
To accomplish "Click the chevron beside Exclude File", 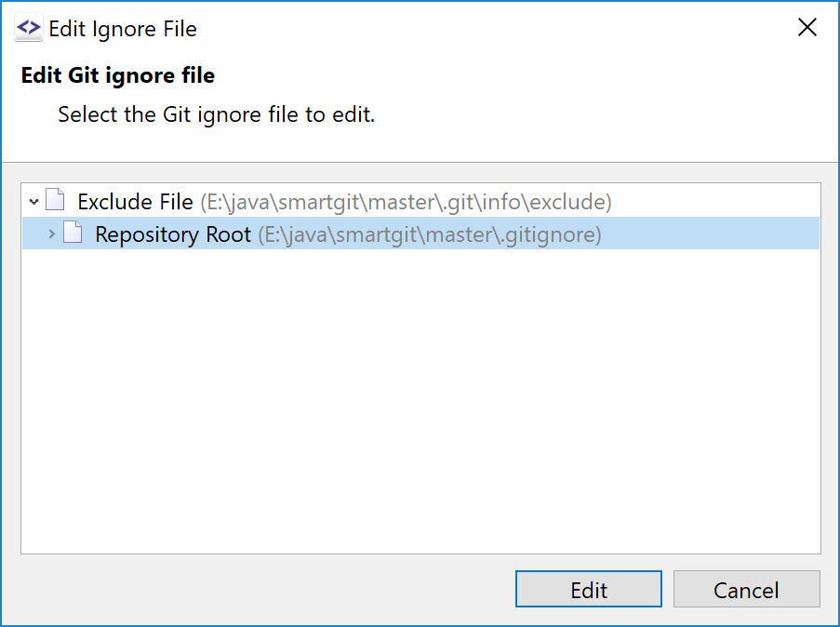I will point(33,201).
